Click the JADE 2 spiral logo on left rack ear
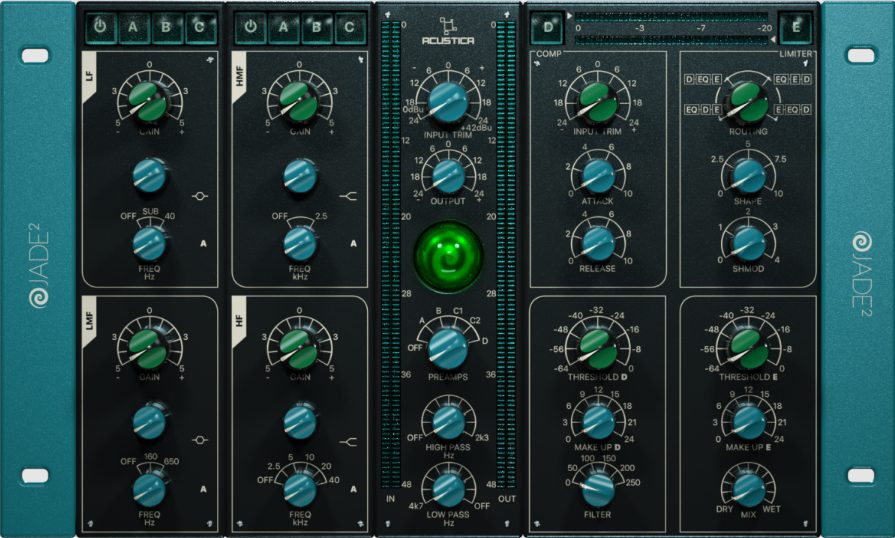Viewport: 895px width, 538px height. pos(39,267)
